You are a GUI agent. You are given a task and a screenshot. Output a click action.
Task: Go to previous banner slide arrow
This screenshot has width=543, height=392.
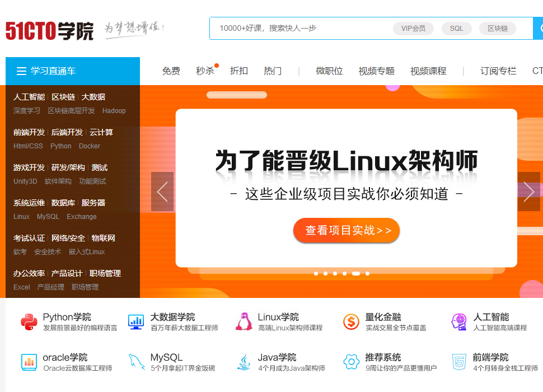pos(162,192)
